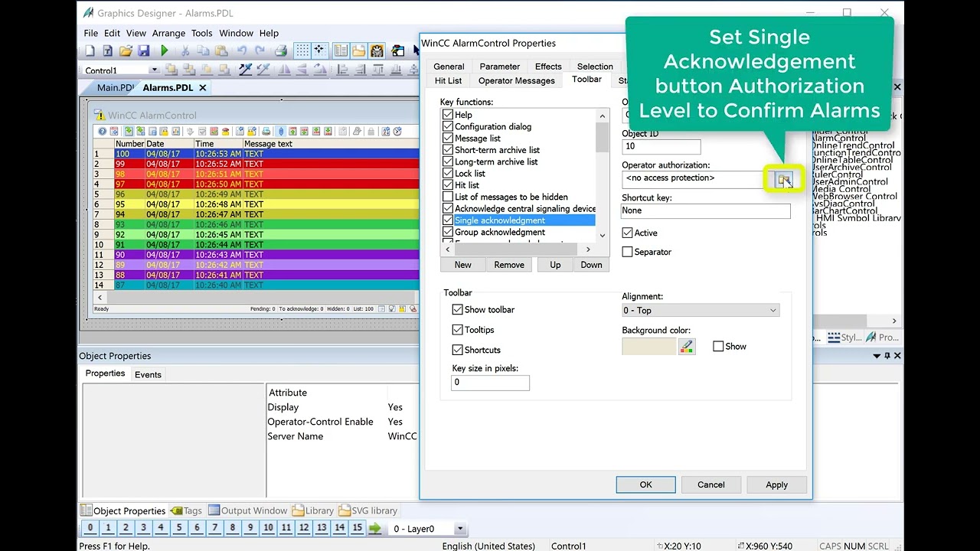Click the OK button
This screenshot has height=551, width=980.
pos(646,484)
